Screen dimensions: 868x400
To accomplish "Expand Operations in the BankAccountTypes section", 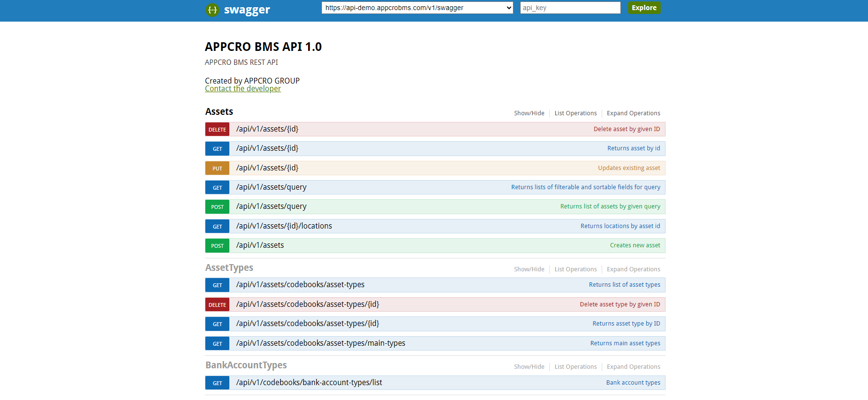I will (x=633, y=367).
